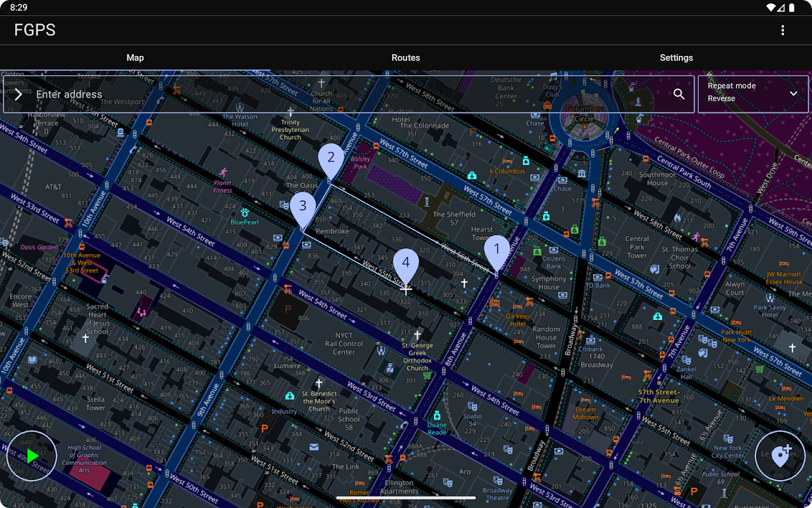Tap the Citizens Bank label
Viewport: 812px width, 508px height.
click(554, 262)
